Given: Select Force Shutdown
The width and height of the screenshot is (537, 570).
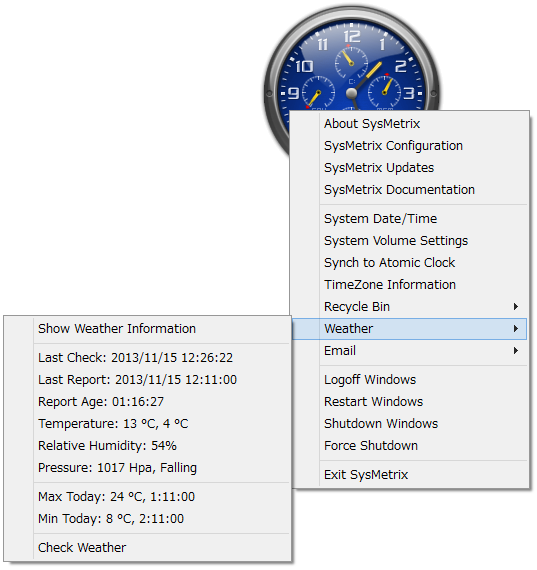Looking at the screenshot, I should click(x=409, y=446).
